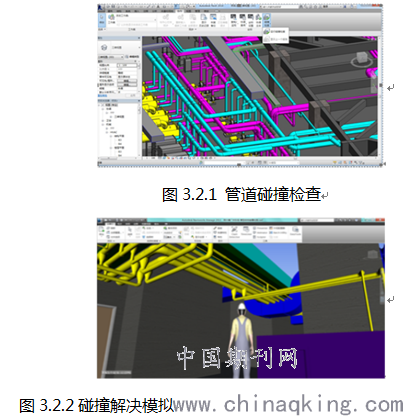403x416 pixels.
Task: Click the Revit application logo button
Action: tap(100, 8)
